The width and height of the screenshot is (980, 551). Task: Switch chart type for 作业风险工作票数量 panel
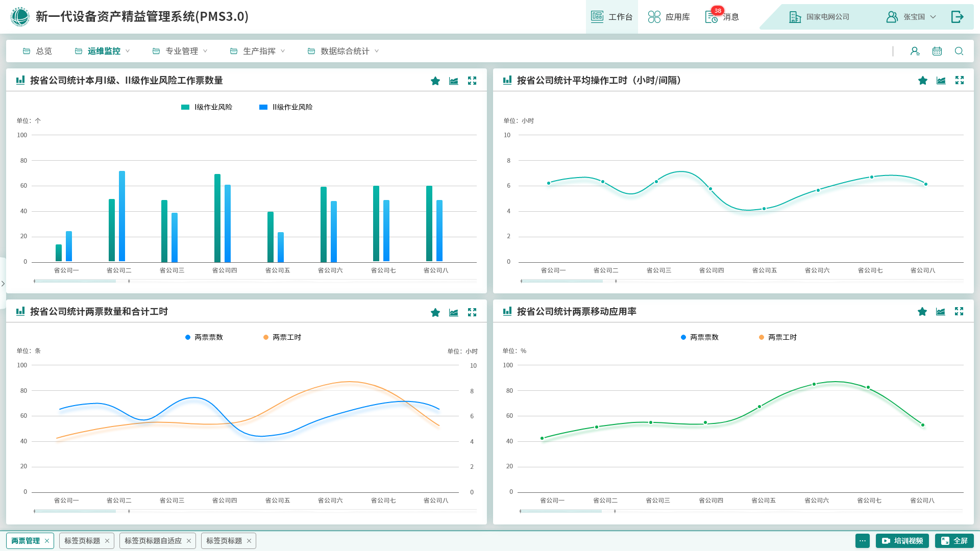454,81
